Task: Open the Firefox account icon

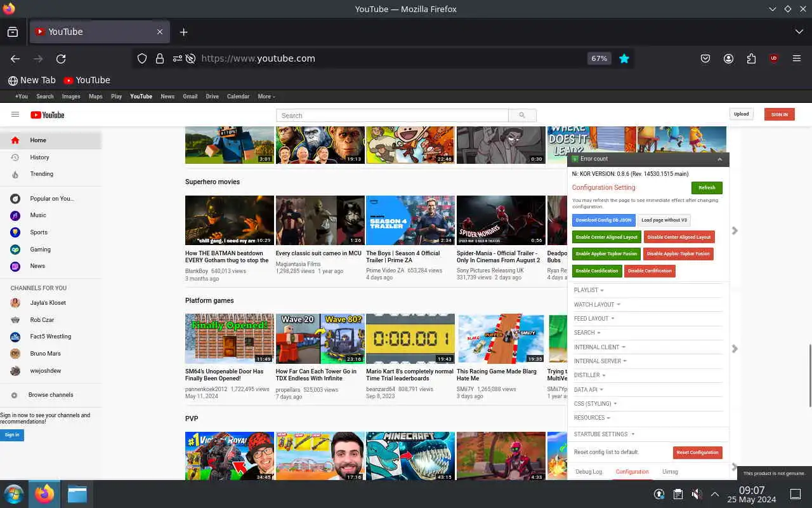Action: [x=728, y=58]
